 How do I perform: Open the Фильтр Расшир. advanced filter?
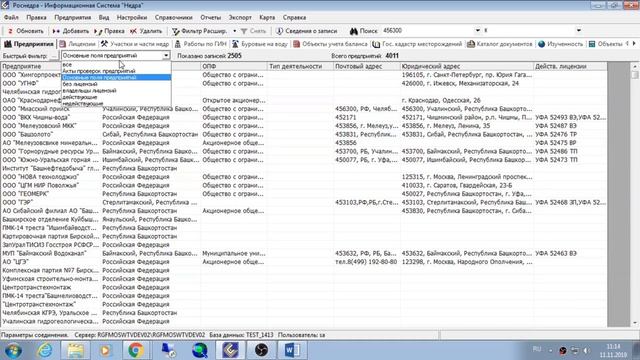tap(200, 31)
